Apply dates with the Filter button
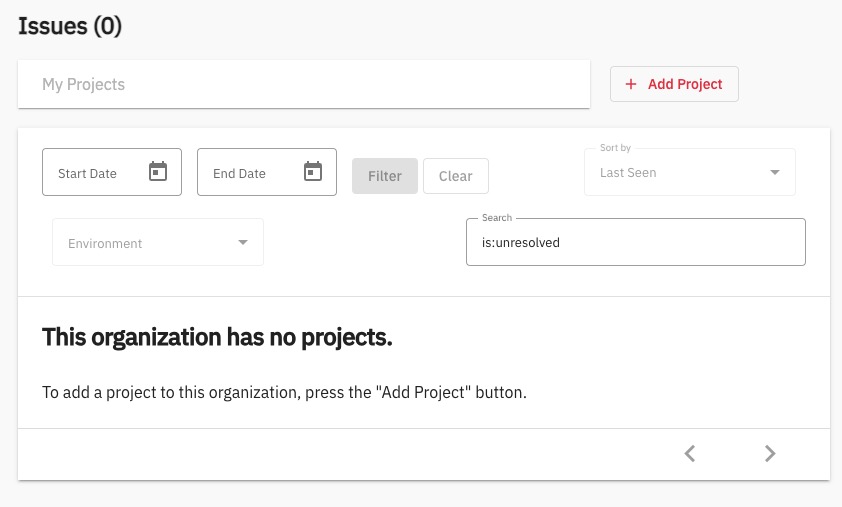Viewport: 842px width, 507px height. [385, 176]
